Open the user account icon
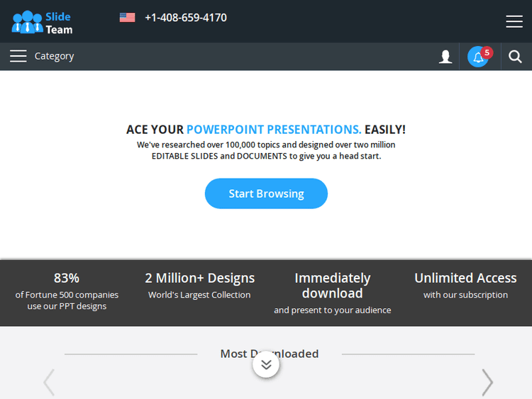This screenshot has width=532, height=399. tap(445, 57)
